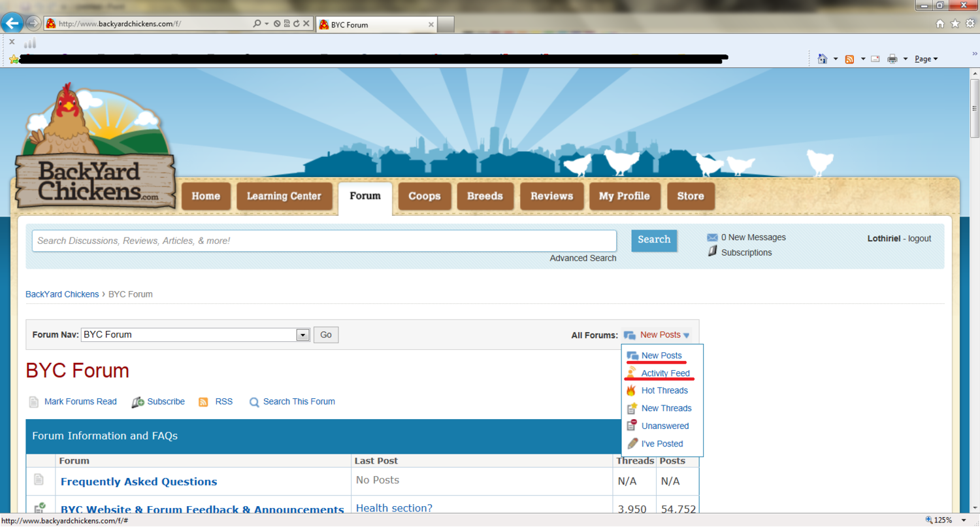The image size is (980, 527).
Task: Click in the search discussions input field
Action: click(x=323, y=241)
